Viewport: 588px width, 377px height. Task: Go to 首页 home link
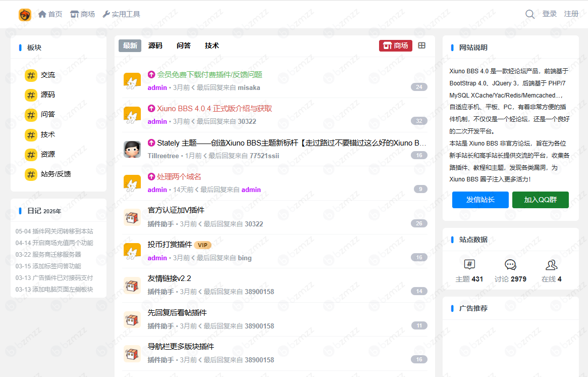pos(50,14)
